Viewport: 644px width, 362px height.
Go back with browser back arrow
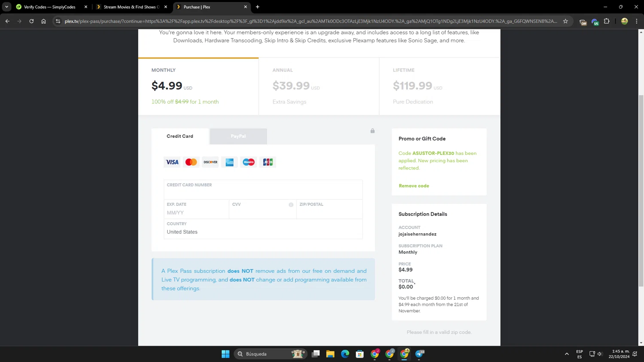point(7,21)
